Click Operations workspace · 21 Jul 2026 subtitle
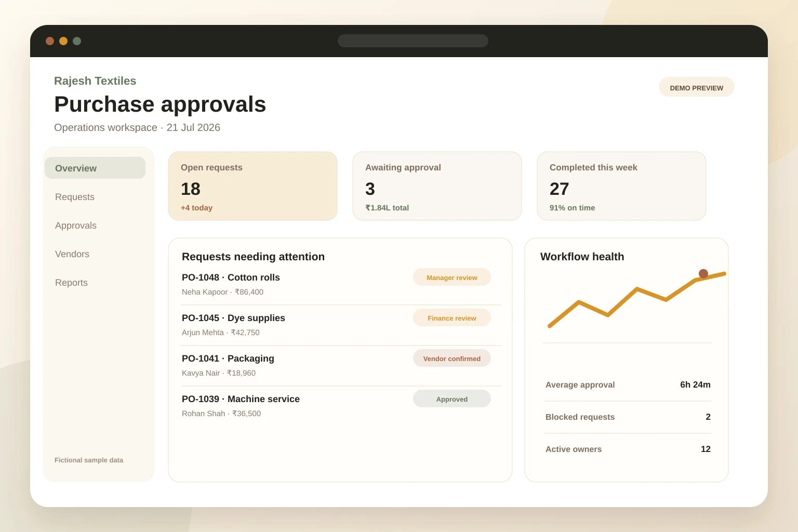Image resolution: width=798 pixels, height=532 pixels. pyautogui.click(x=137, y=128)
